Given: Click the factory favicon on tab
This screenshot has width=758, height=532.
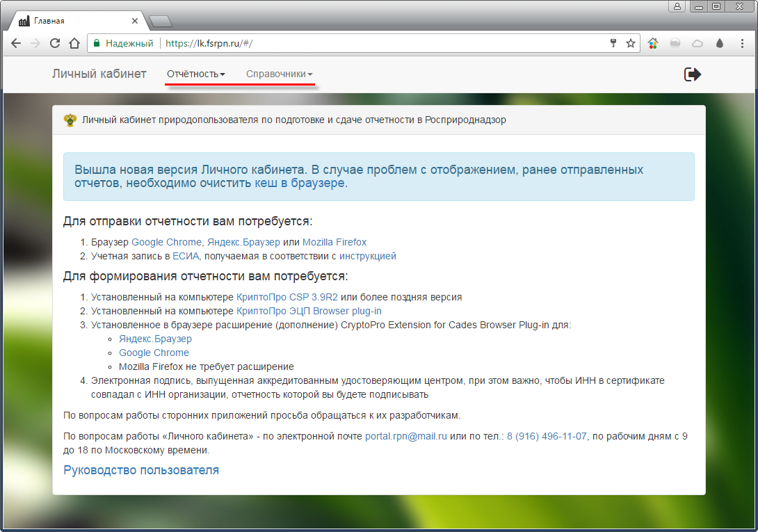Looking at the screenshot, I should (24, 21).
